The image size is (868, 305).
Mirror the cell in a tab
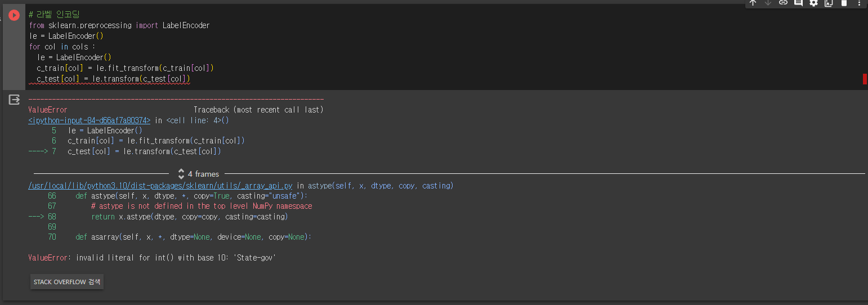(829, 3)
